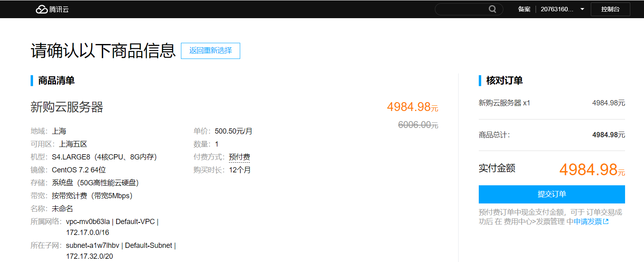
Task: Select the name value 未命名
Action: point(62,209)
